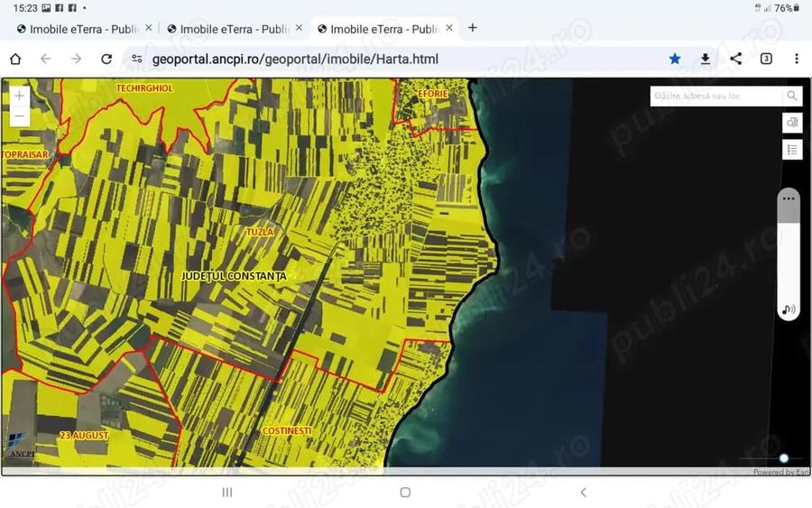Focus the 'Găsire adresă sau loc' search field
Screen dimensions: 812x508
click(716, 96)
